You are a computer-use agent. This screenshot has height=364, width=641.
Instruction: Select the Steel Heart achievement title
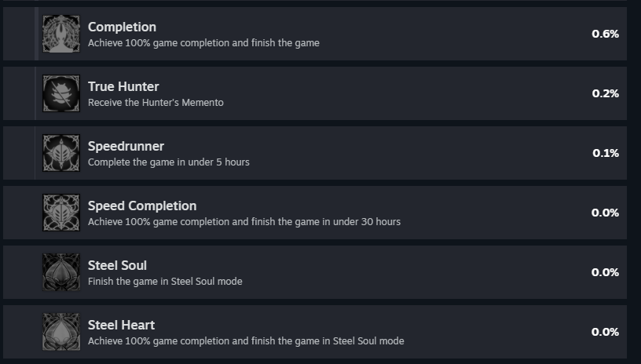122,325
